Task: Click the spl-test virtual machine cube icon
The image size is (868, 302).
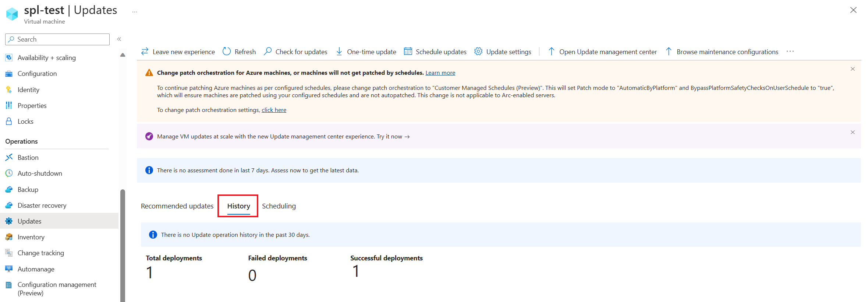Action: coord(12,14)
